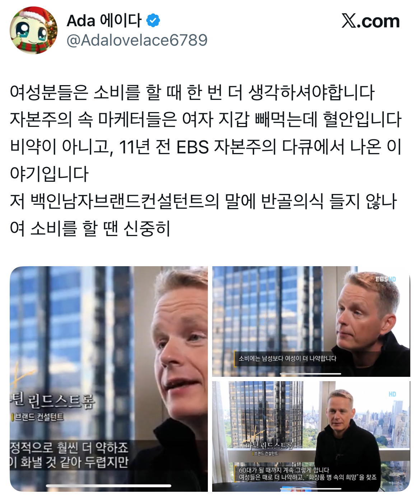Click name caption 마틴 린드스트롬 in bottom-right photo
This screenshot has height=504, width=420.
tap(269, 445)
